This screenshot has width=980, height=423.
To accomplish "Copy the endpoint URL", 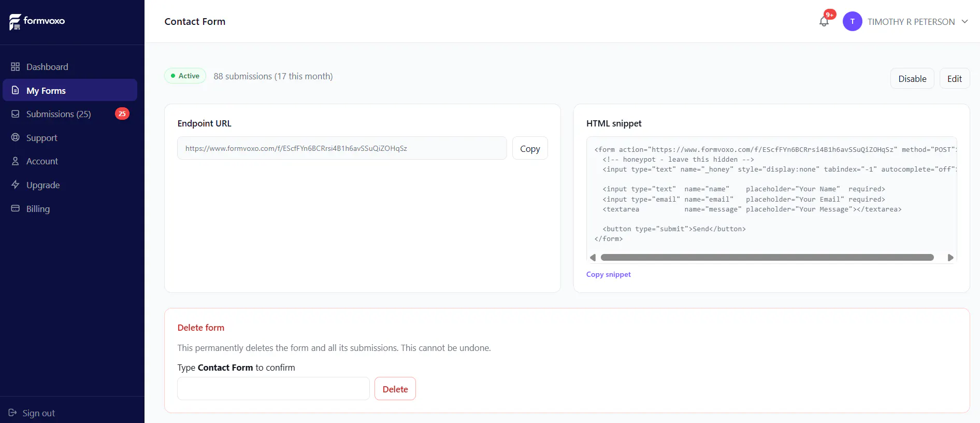I will point(530,148).
